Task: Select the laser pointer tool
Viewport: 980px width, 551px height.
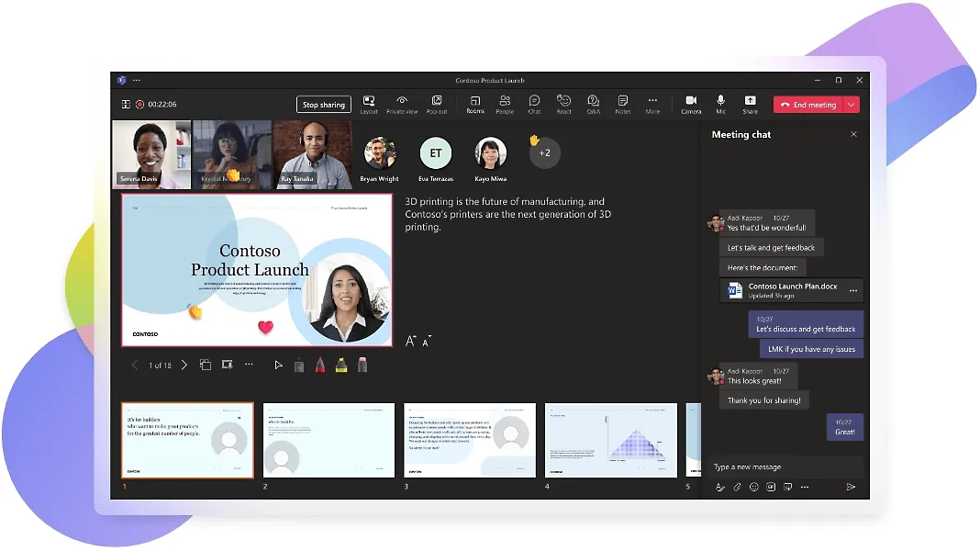Action: (x=299, y=365)
